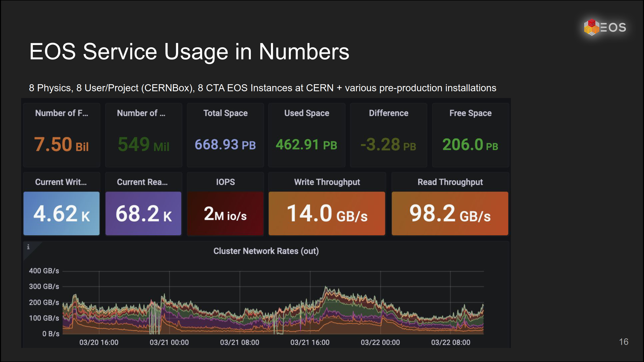Click the 03/21 08:00 time label
The image size is (644, 362).
240,342
